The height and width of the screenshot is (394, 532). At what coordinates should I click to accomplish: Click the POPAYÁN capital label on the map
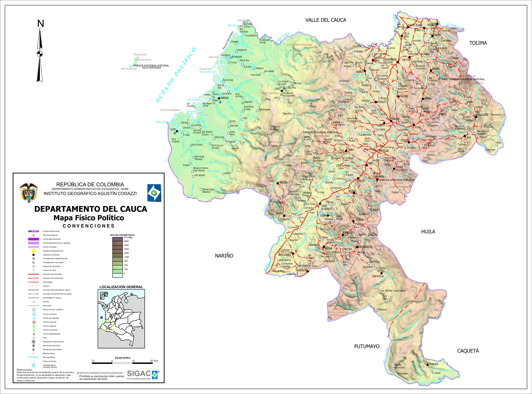coord(384,151)
